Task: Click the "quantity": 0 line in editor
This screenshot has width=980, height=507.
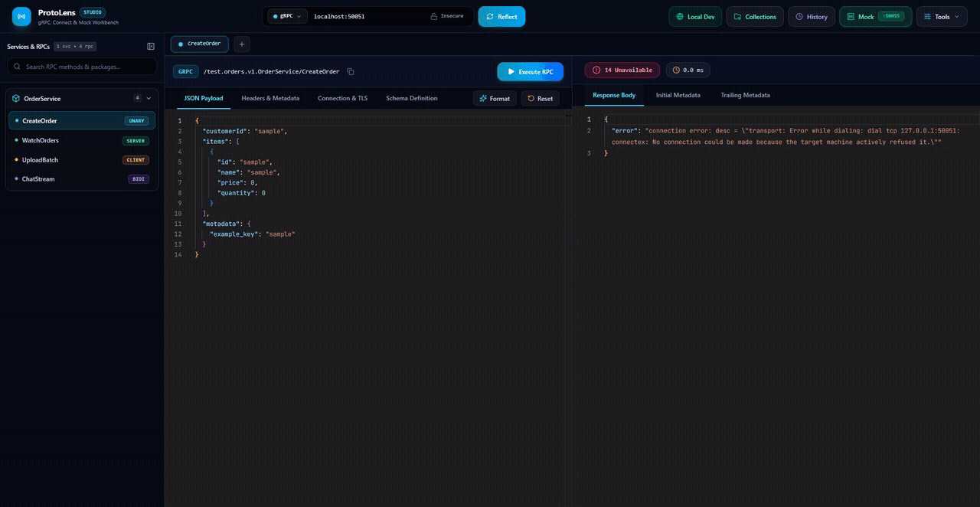Action: (241, 193)
